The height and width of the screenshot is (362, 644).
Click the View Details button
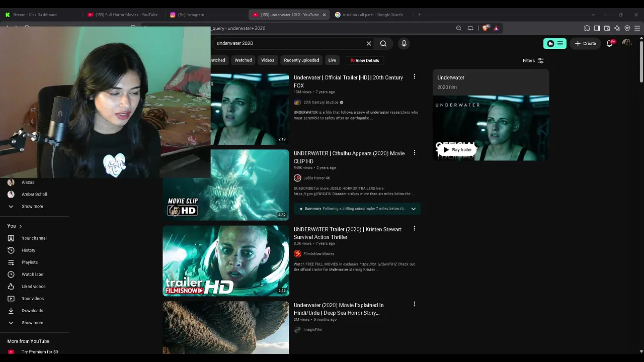coord(365,60)
